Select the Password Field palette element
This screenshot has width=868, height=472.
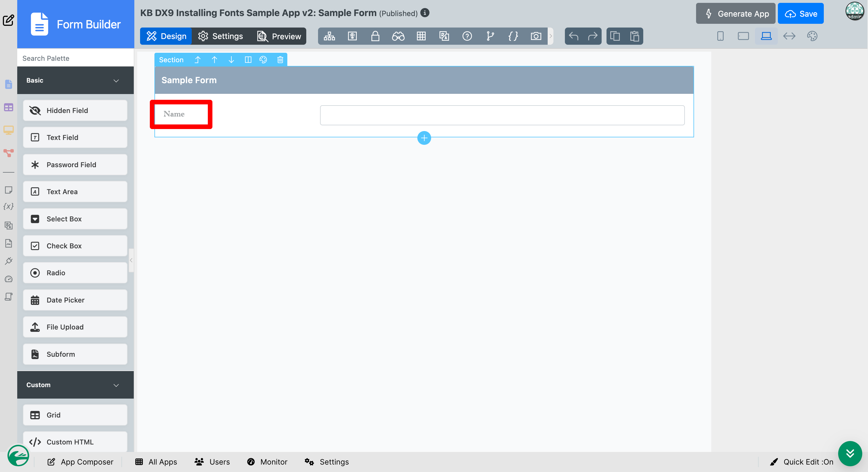[x=75, y=165]
